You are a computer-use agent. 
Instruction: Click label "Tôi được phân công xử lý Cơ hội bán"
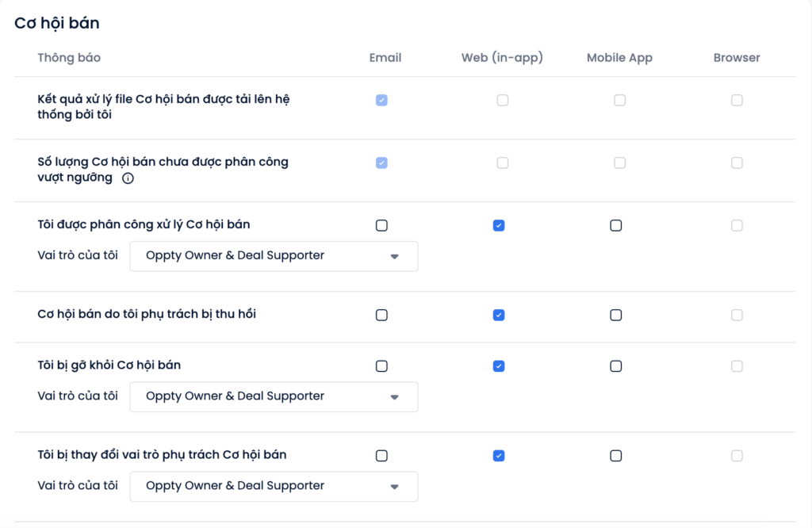(x=144, y=224)
